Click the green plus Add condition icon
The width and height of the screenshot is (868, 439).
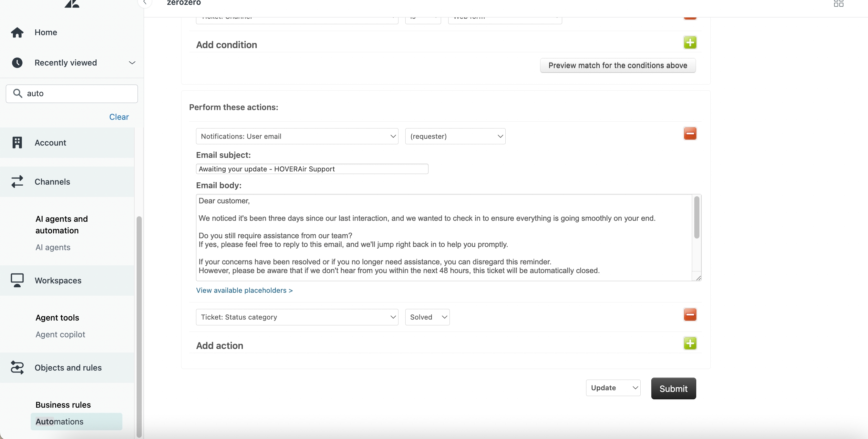(690, 43)
